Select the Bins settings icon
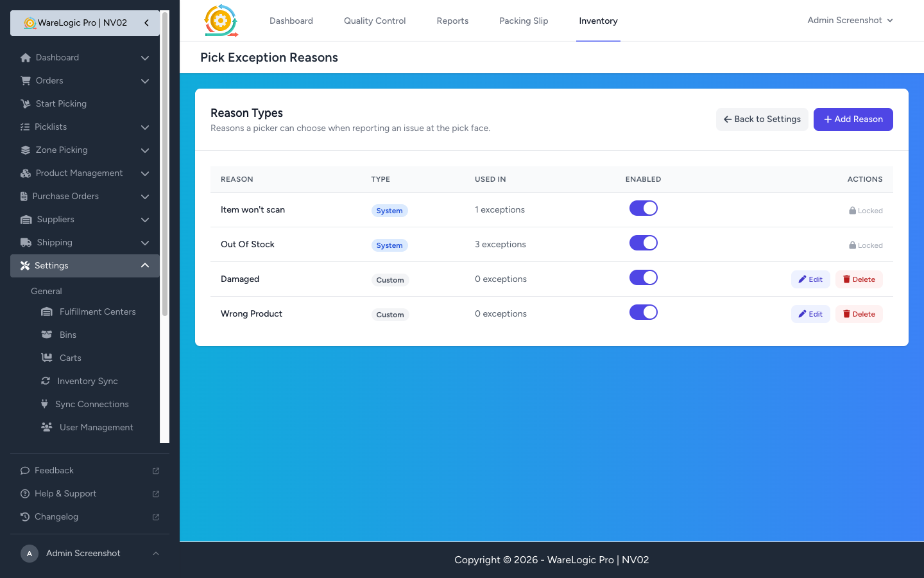924x578 pixels. point(47,335)
